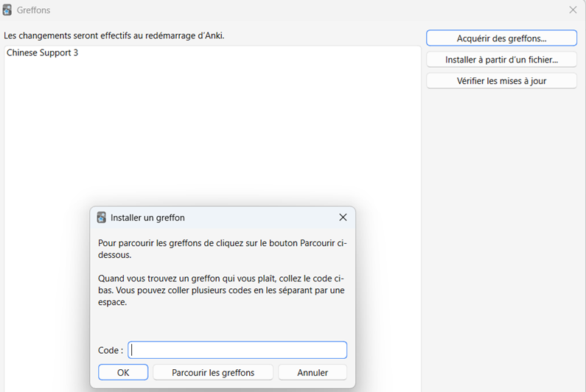The height and width of the screenshot is (392, 586).
Task: Cancel using the Annuler button
Action: [313, 373]
